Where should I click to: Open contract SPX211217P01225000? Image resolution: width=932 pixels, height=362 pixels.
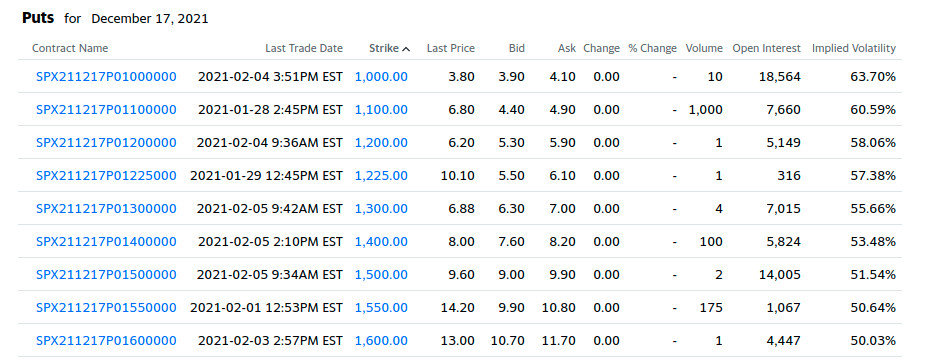[106, 176]
